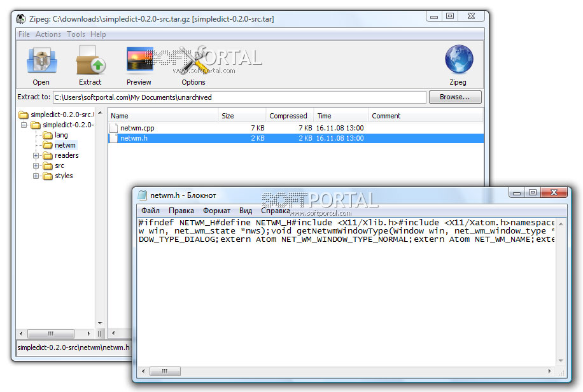Click the Comment column header
Screen dimensions: 583x392
(426, 116)
